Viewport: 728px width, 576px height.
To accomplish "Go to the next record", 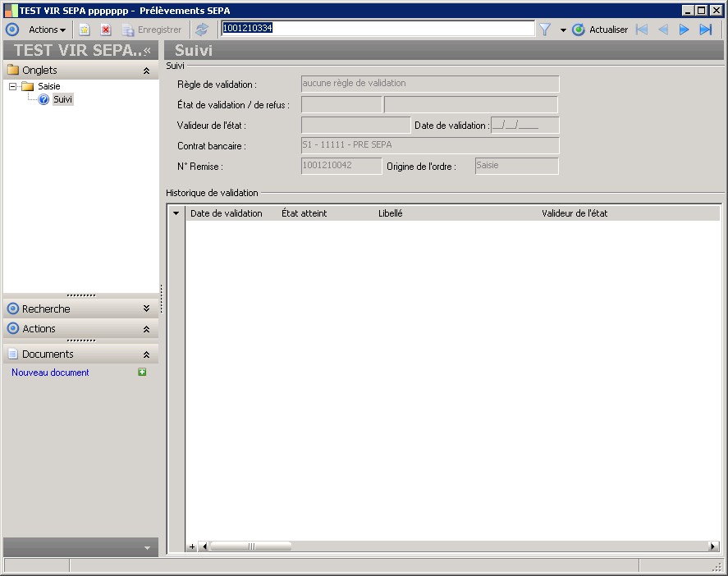I will (x=684, y=30).
